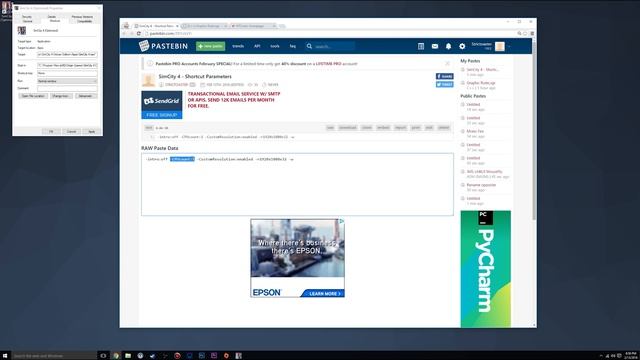Apply the shortcut property changes
The height and width of the screenshot is (360, 640).
pyautogui.click(x=92, y=131)
